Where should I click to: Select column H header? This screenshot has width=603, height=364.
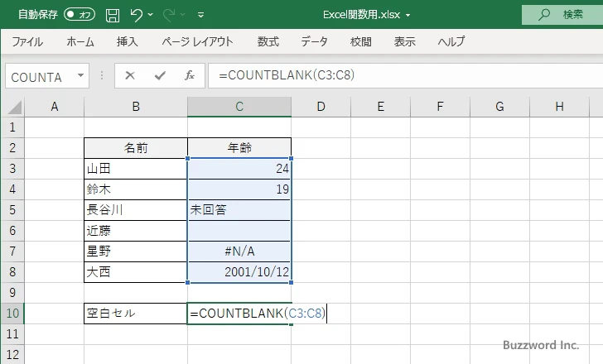(x=559, y=107)
